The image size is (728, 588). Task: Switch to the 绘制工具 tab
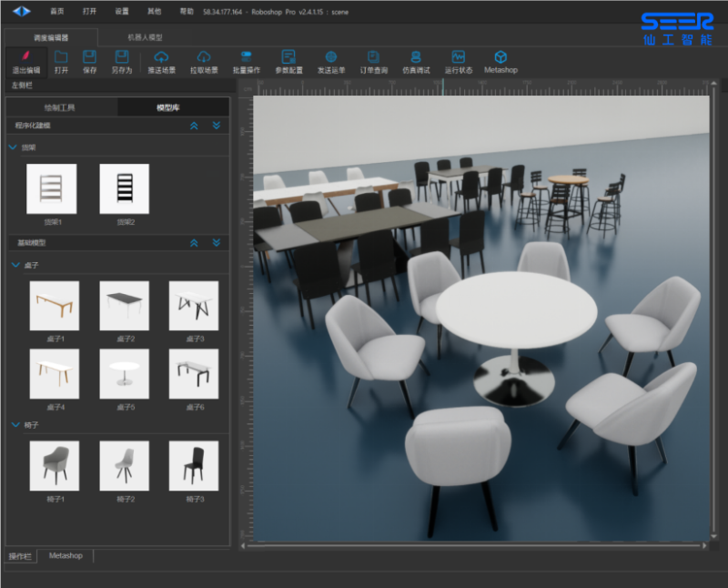(x=61, y=106)
